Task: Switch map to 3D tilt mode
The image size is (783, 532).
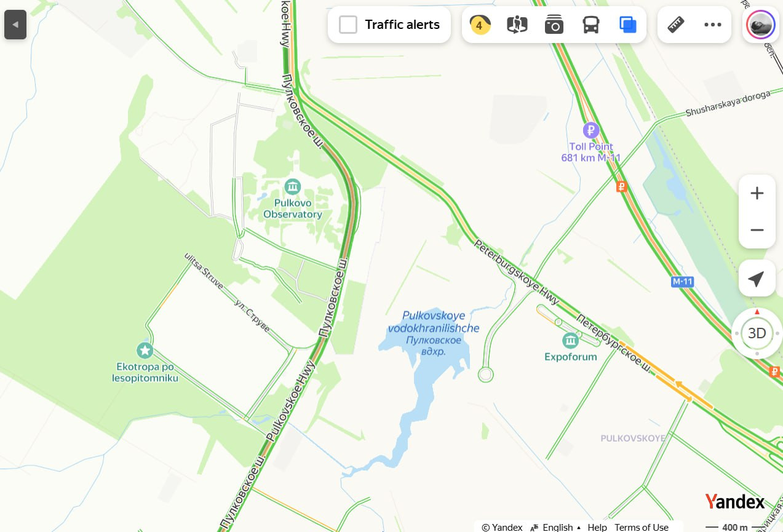Action: point(757,333)
